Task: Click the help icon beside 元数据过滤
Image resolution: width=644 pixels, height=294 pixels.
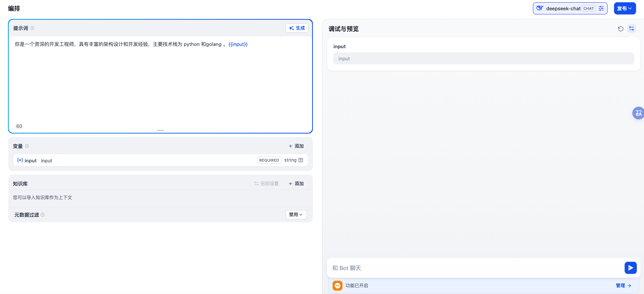Action: [42, 215]
